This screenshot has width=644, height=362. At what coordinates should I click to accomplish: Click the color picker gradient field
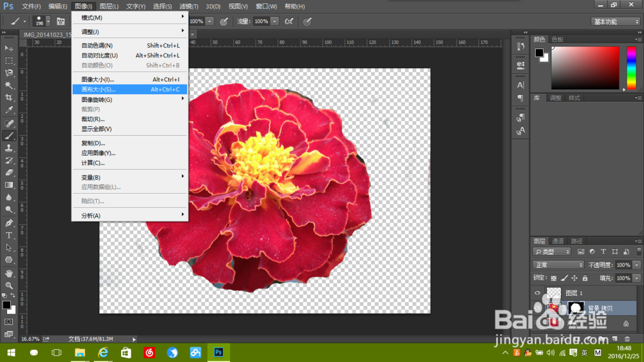coord(585,68)
